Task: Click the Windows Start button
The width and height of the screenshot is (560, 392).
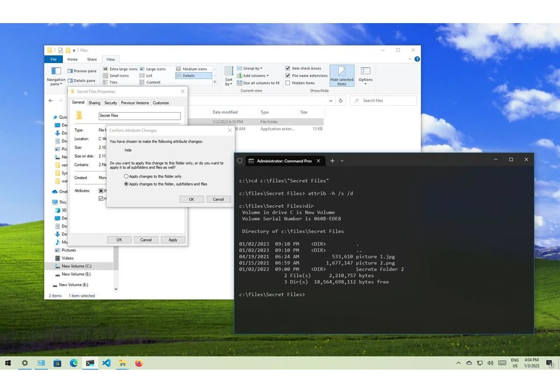Action: coord(8,363)
